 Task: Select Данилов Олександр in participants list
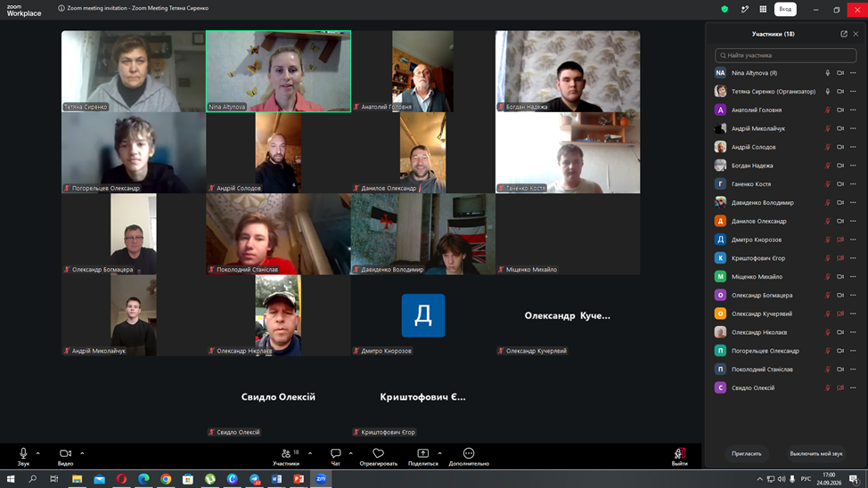[785, 222]
